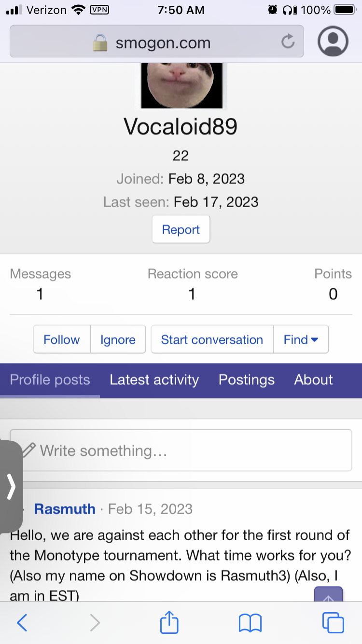Open the Postings tab
362x644 pixels.
tap(246, 380)
